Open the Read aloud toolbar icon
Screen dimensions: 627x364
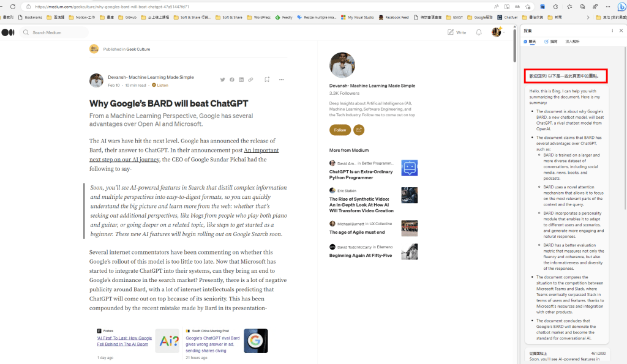tap(496, 6)
